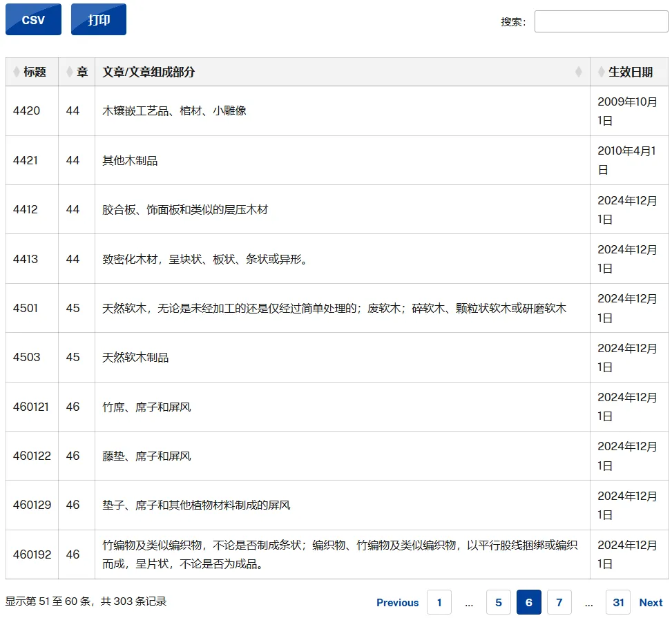Image resolution: width=672 pixels, height=618 pixels.
Task: Open page 1 of results
Action: click(439, 602)
